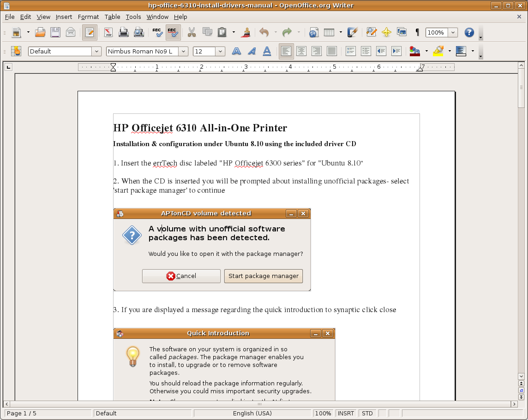Show the Draw Functions toolbar
Image resolution: width=528 pixels, height=420 pixels.
click(352, 33)
